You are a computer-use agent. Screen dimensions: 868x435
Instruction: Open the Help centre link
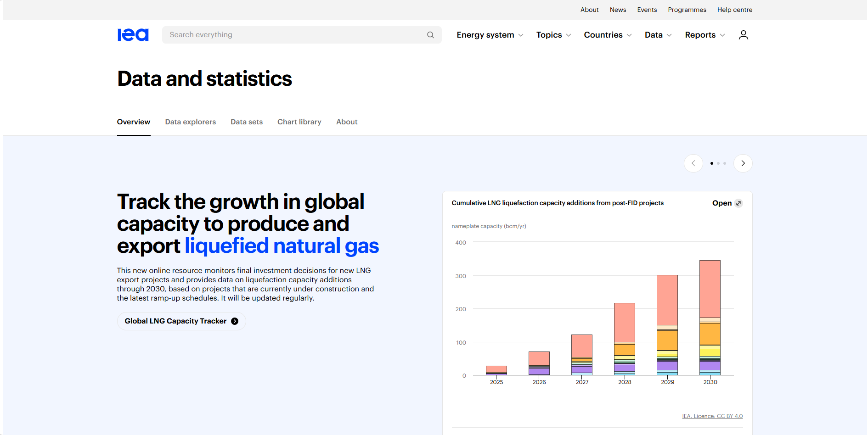tap(735, 10)
